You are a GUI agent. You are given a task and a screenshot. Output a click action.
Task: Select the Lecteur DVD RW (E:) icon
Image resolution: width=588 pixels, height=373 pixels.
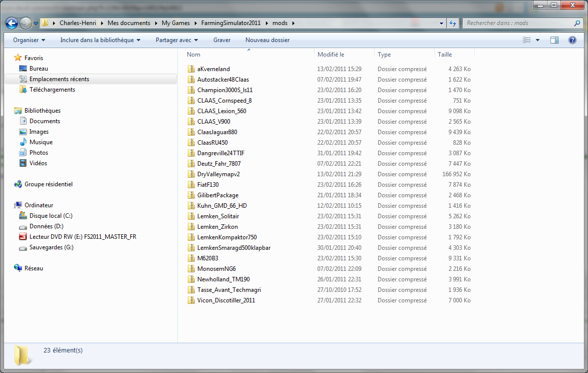coord(23,236)
